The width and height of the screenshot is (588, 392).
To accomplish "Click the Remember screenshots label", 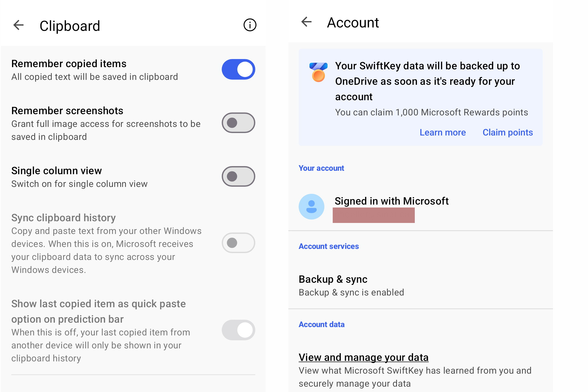I will [67, 111].
